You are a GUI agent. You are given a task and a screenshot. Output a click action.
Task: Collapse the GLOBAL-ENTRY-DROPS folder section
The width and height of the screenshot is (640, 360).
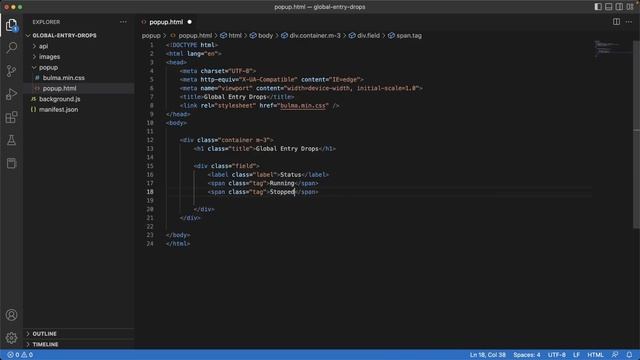64,36
